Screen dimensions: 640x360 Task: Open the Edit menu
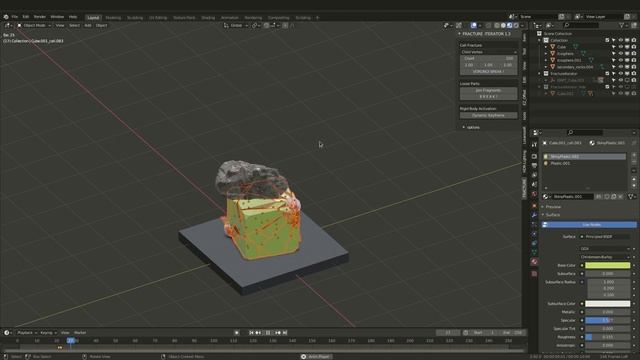26,17
